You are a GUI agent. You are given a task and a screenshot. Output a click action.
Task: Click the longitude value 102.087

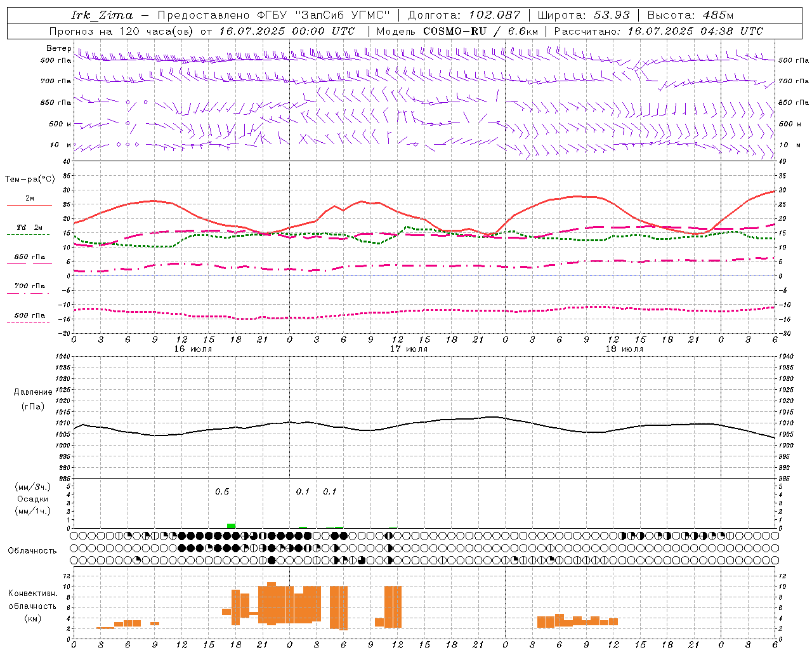495,15
